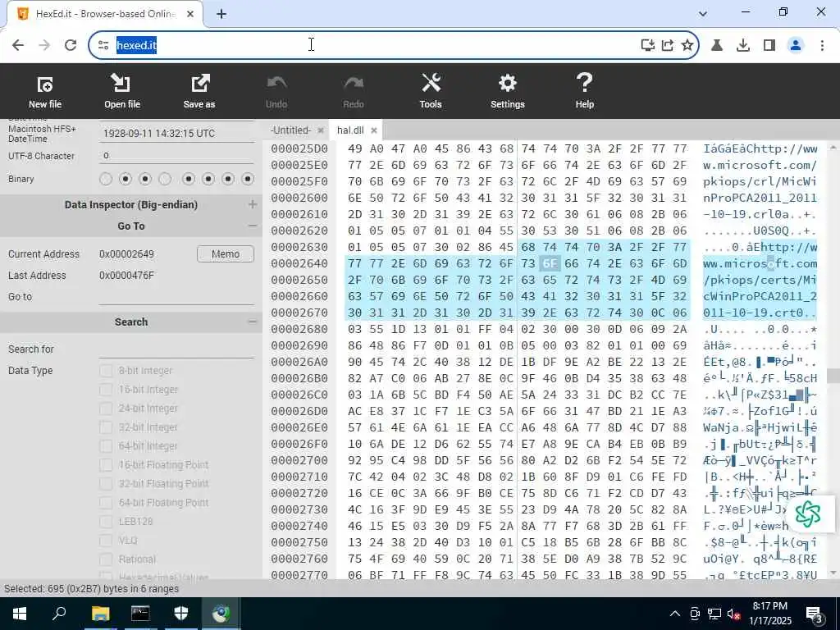Reload the hexed.it page
Screen dimensions: 840x630
tap(71, 45)
